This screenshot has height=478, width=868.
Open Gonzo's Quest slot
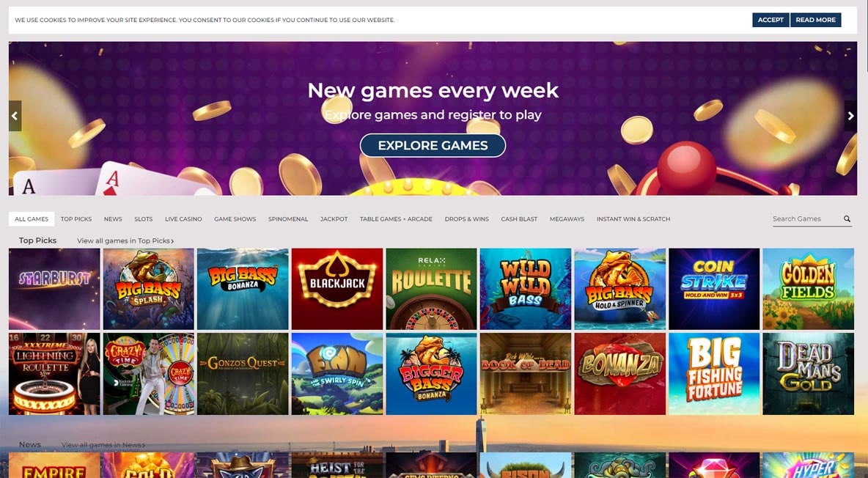[243, 373]
